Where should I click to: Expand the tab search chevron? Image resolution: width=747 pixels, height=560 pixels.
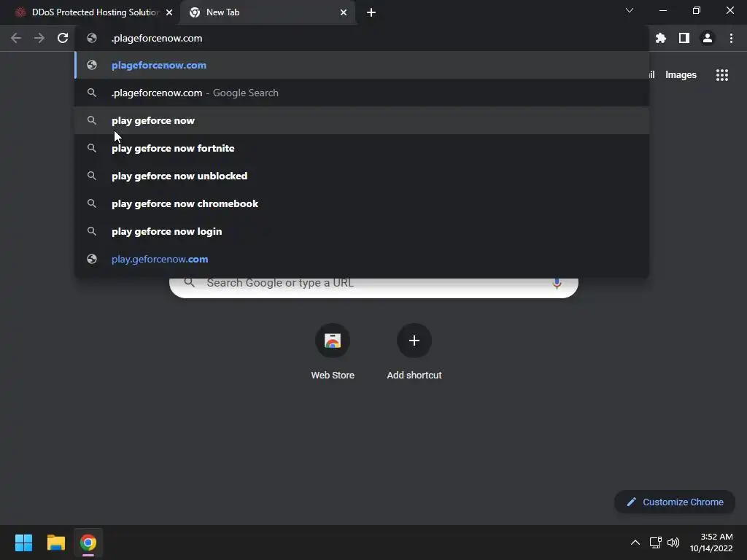(x=630, y=10)
